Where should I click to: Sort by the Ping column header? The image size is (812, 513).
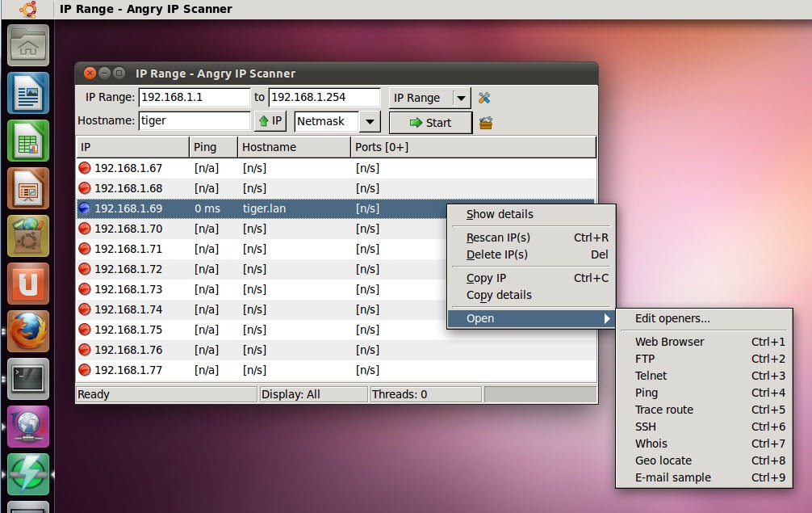coord(213,147)
